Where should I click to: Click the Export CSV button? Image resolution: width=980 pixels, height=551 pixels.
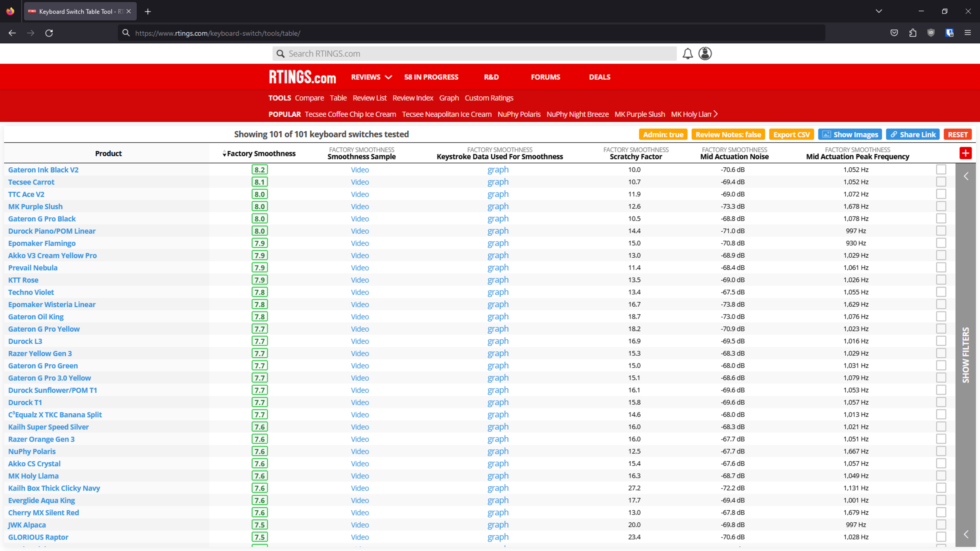click(791, 135)
